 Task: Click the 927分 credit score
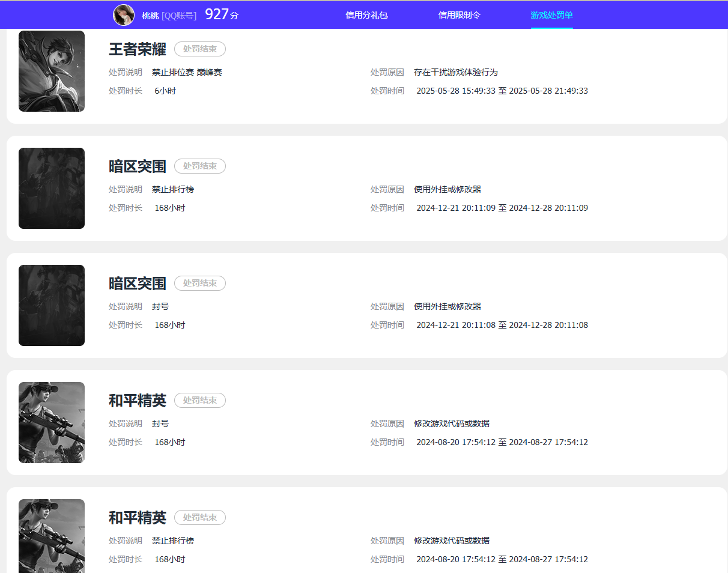point(222,14)
